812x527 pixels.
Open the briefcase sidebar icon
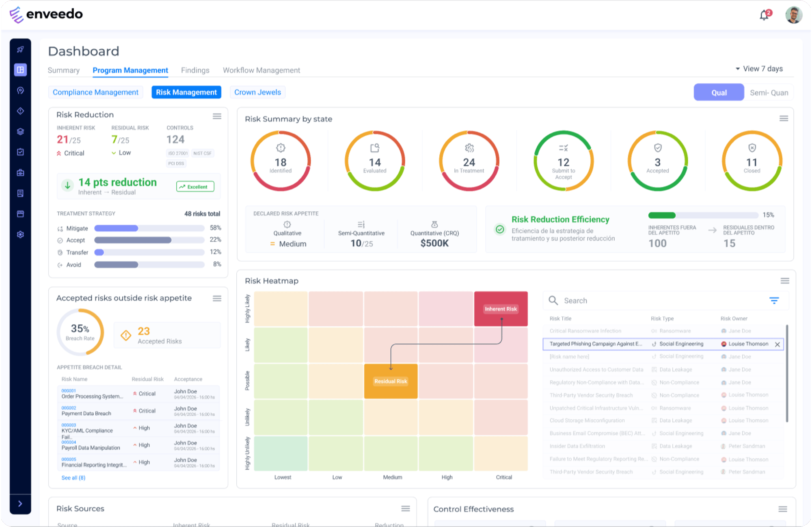click(x=20, y=173)
